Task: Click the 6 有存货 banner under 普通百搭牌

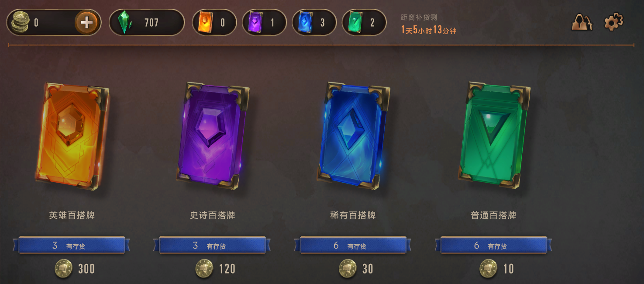Action: pyautogui.click(x=493, y=246)
